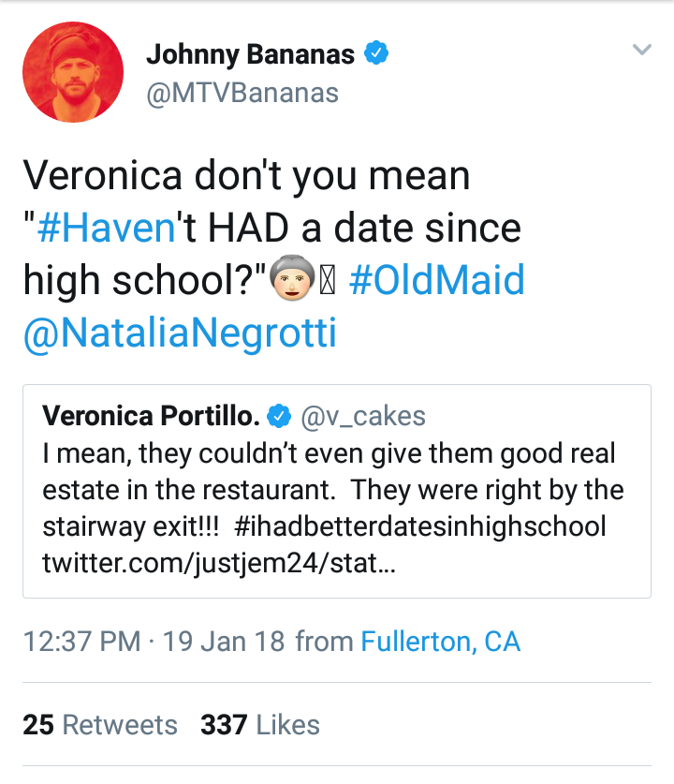Screen dimensions: 674x784
Task: Click Johnny Bananas verified badge
Action: (x=376, y=52)
